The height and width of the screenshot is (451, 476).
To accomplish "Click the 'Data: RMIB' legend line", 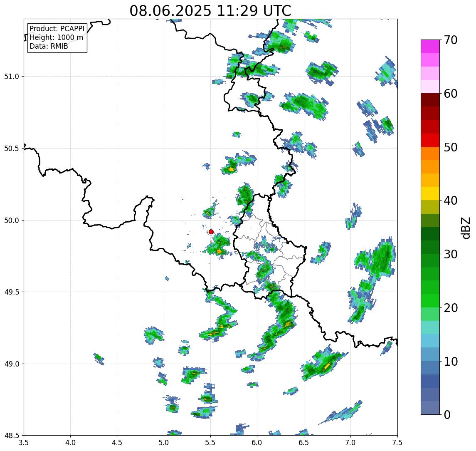I will point(49,47).
